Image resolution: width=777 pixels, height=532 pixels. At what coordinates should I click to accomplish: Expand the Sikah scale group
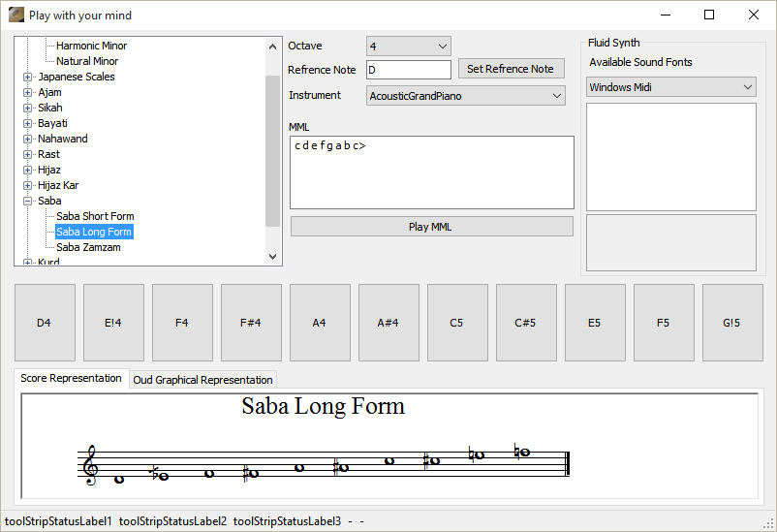pyautogui.click(x=28, y=108)
